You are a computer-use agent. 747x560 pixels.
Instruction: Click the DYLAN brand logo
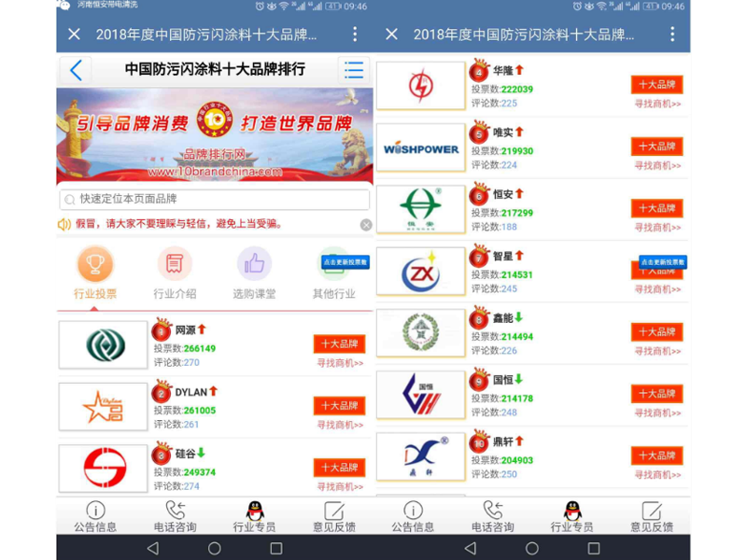[102, 406]
